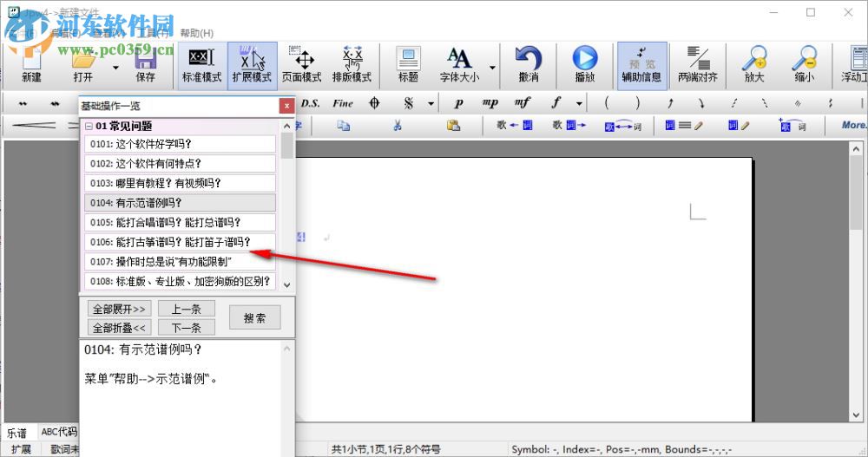Click the paste clipboard icon

(453, 126)
